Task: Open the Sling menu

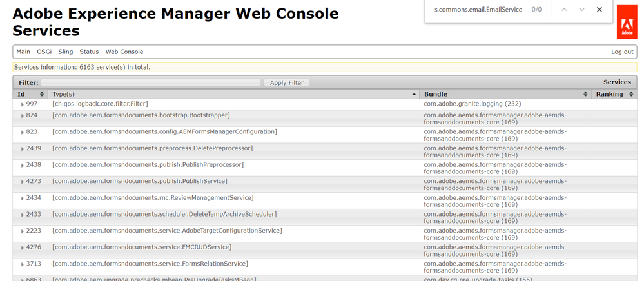Action: pyautogui.click(x=66, y=52)
